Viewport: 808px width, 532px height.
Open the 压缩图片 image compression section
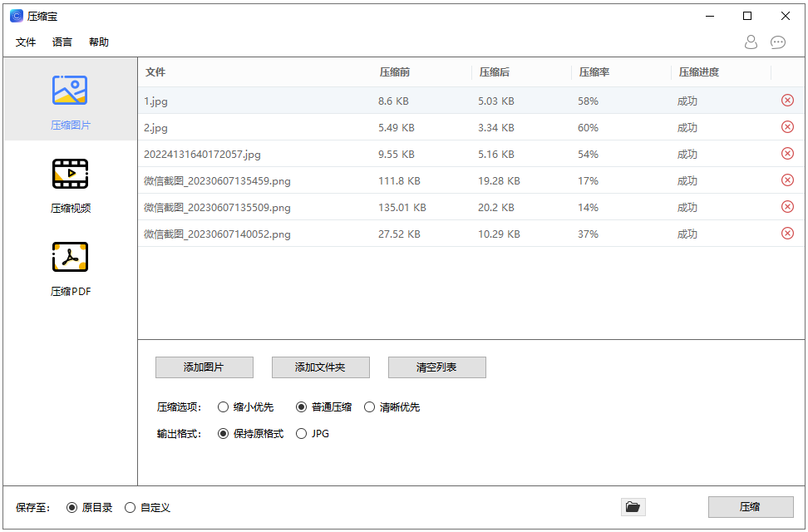pyautogui.click(x=70, y=101)
